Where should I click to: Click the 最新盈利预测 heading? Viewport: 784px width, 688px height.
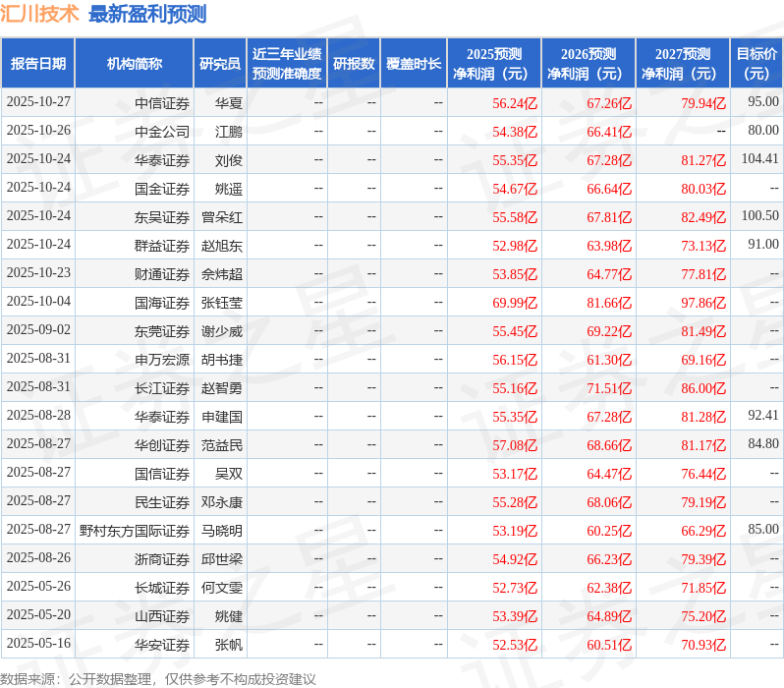coord(147,14)
